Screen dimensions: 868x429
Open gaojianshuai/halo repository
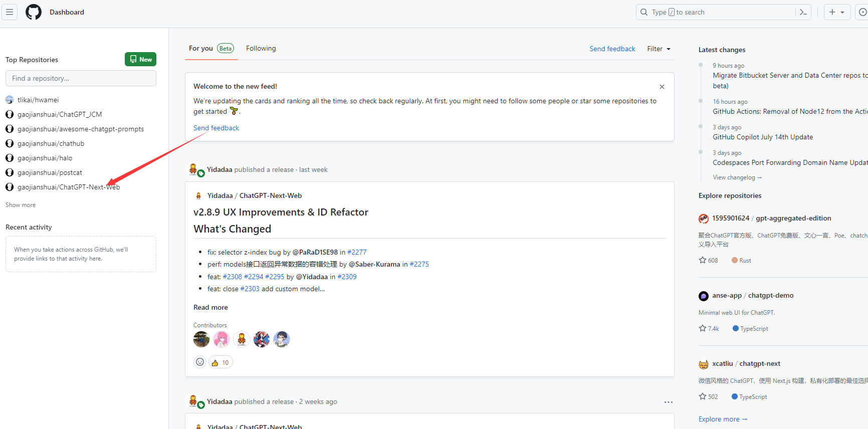(x=45, y=158)
